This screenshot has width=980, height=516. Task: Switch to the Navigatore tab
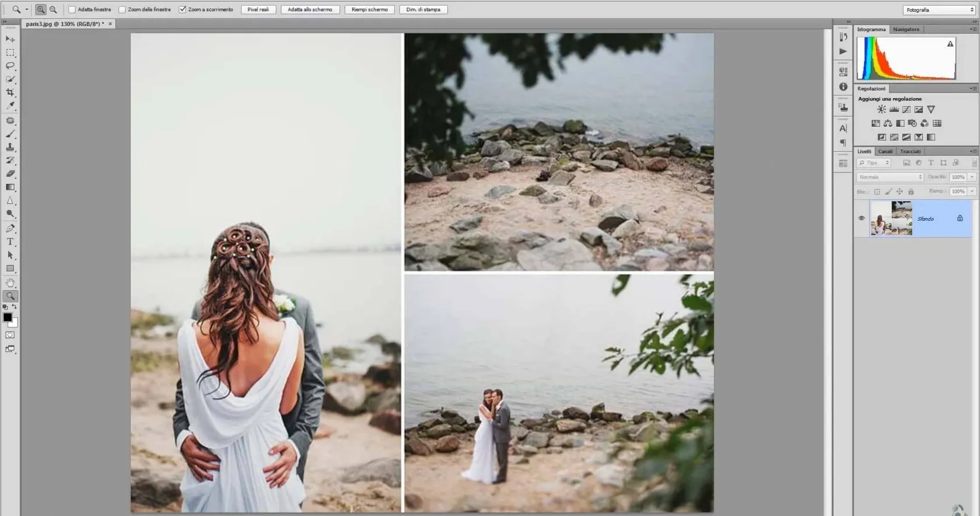[906, 29]
